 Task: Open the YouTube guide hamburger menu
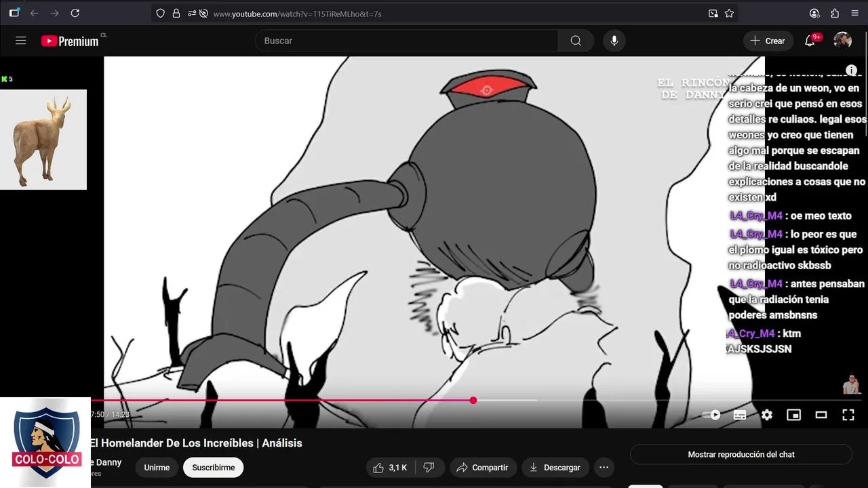21,41
